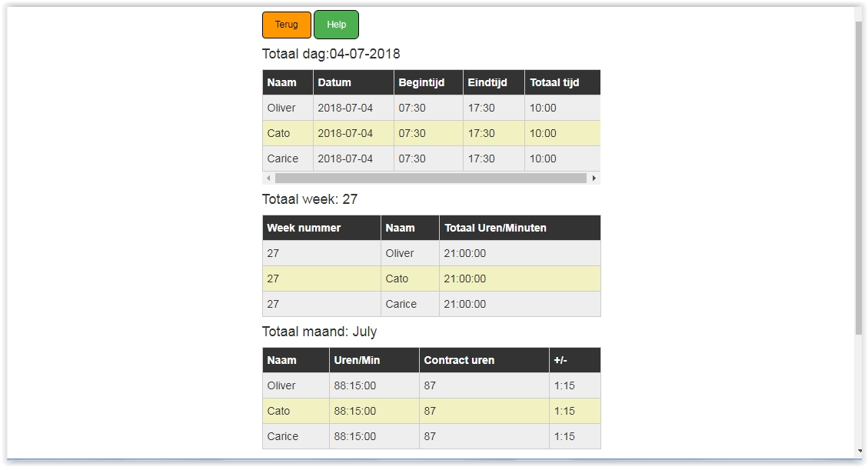Click the Totaal tijd column header
This screenshot has height=467, width=868.
[554, 82]
